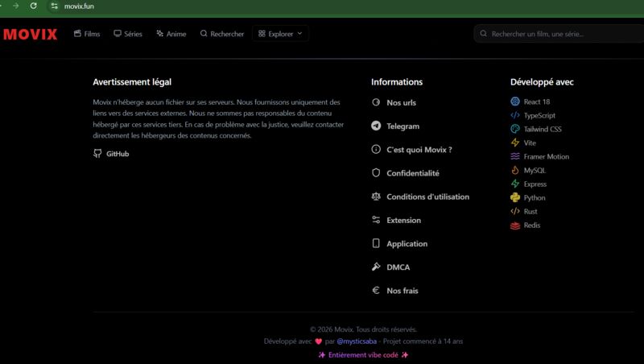Click the Express bolt icon

click(515, 184)
